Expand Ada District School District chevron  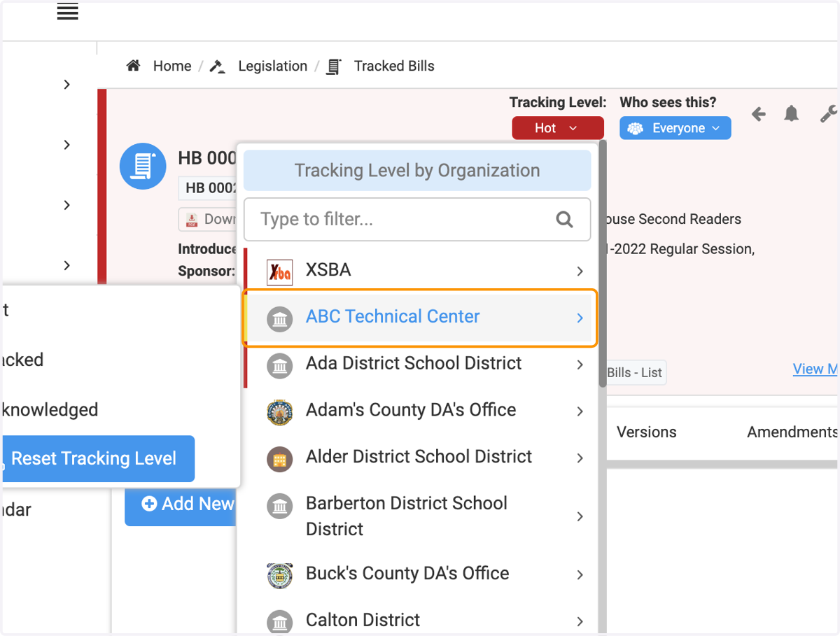580,365
